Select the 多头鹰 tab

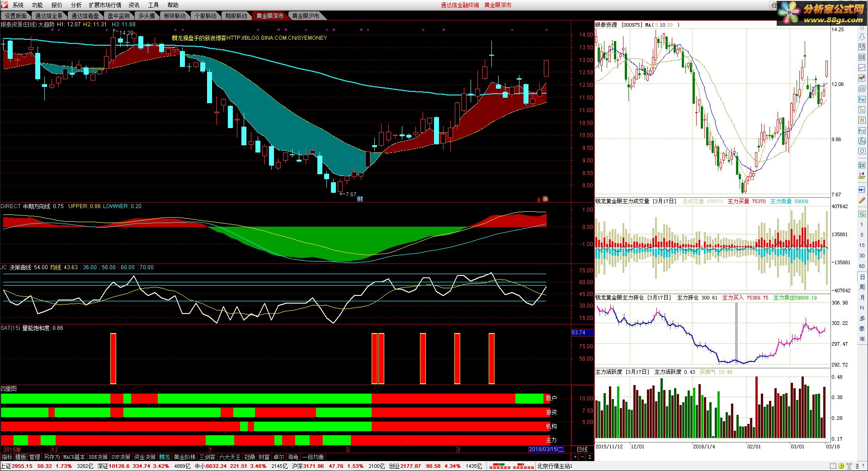(x=146, y=16)
